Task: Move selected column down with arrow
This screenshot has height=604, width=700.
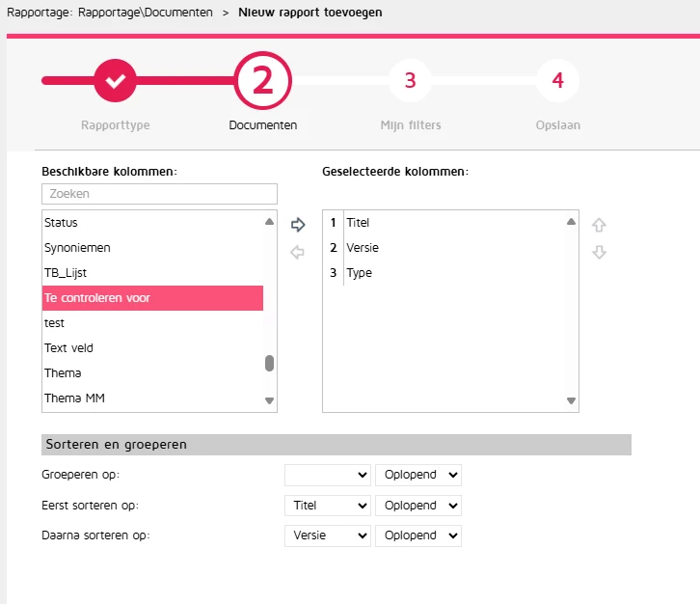Action: tap(599, 252)
